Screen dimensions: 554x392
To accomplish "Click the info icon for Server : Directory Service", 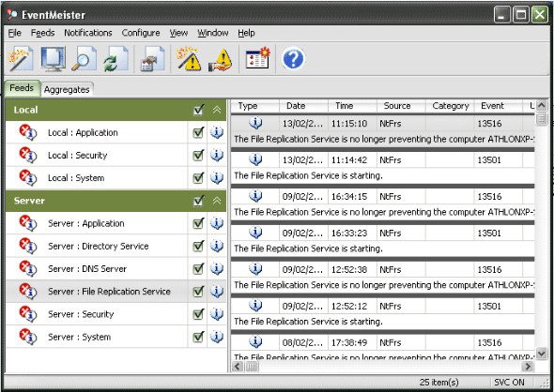I will point(217,246).
